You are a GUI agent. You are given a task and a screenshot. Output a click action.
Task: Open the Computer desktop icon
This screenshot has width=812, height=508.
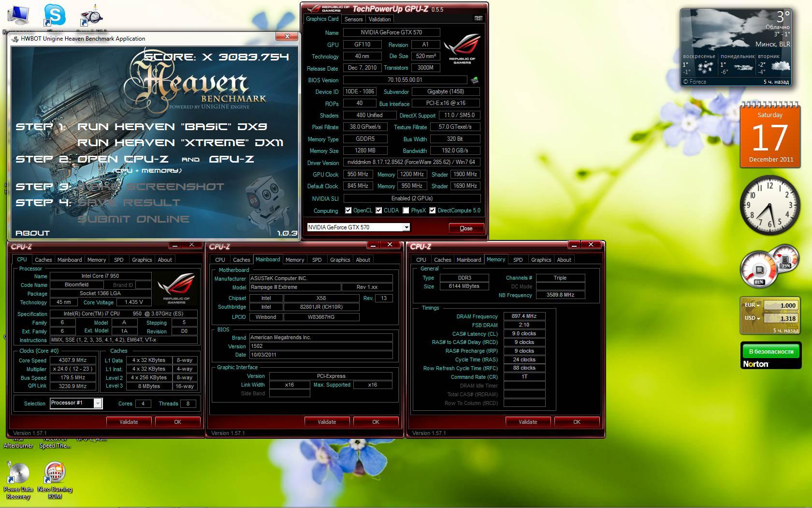[18, 16]
